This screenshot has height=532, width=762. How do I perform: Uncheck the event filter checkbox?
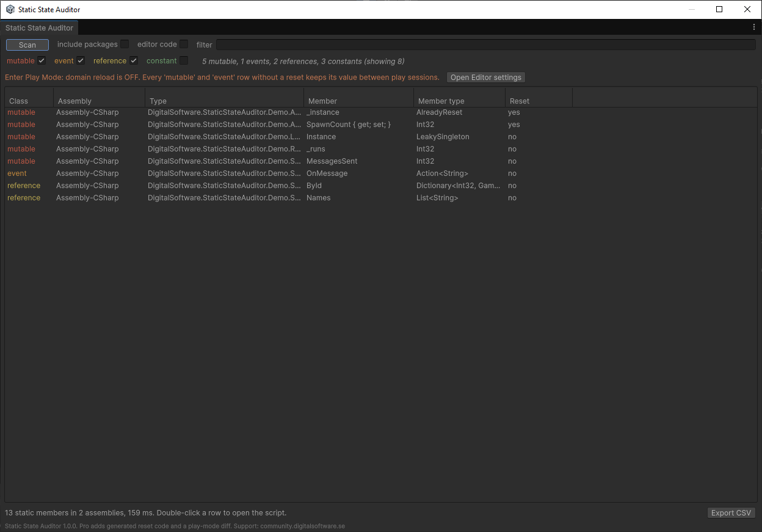pos(81,60)
